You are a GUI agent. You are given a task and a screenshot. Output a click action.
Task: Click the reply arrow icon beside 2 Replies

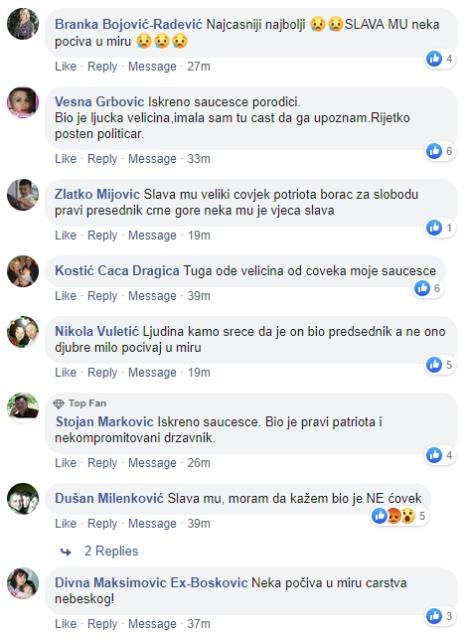66,552
